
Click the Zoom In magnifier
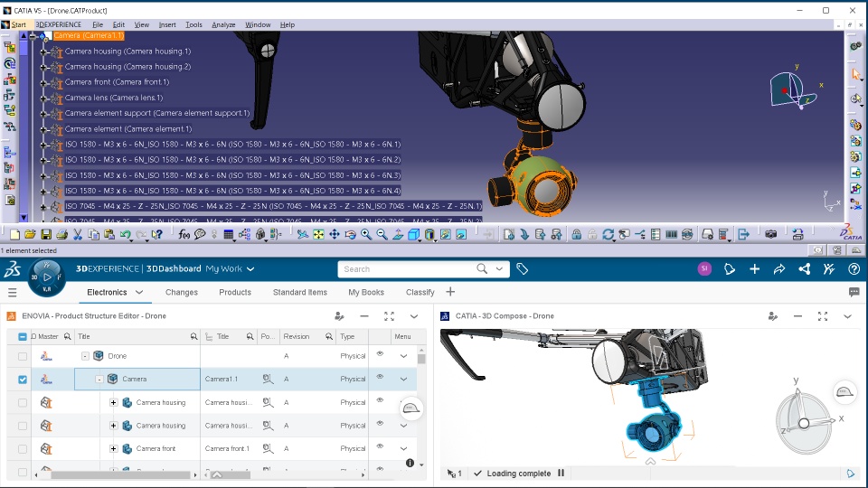pyautogui.click(x=366, y=235)
